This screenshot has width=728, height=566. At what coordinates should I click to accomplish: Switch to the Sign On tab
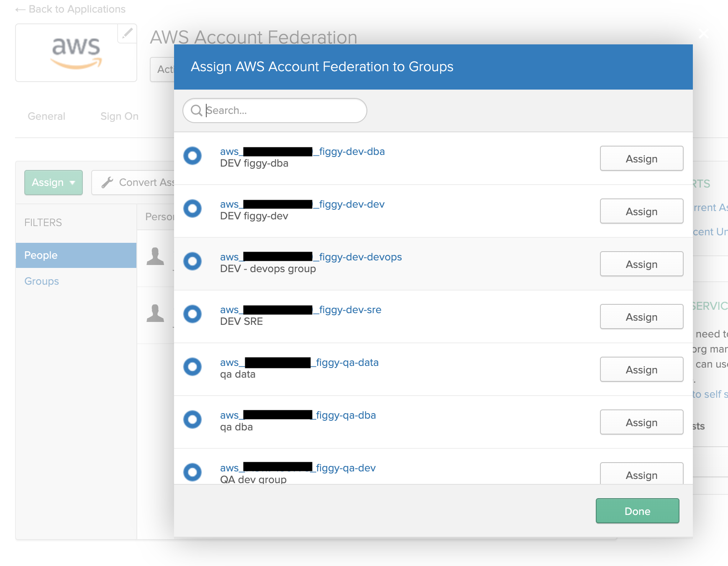[119, 116]
